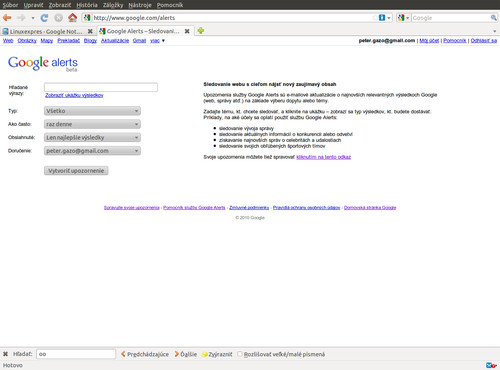Click the back arrow navigation button
This screenshot has height=370, width=500.
coord(7,18)
